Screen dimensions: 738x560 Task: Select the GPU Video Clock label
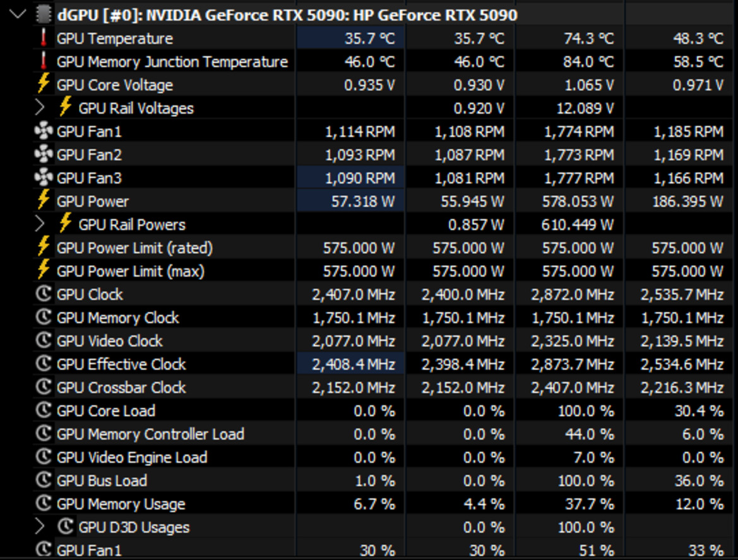coord(110,341)
